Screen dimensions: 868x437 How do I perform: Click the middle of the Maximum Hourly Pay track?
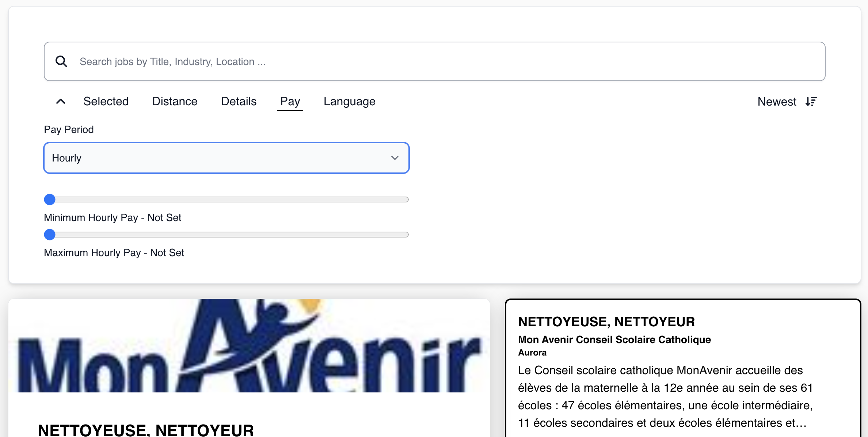[226, 235]
